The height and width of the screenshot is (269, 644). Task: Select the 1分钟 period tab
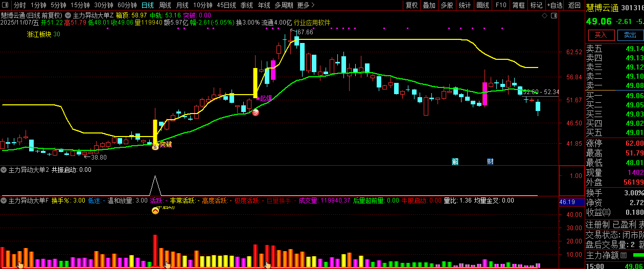pos(38,5)
